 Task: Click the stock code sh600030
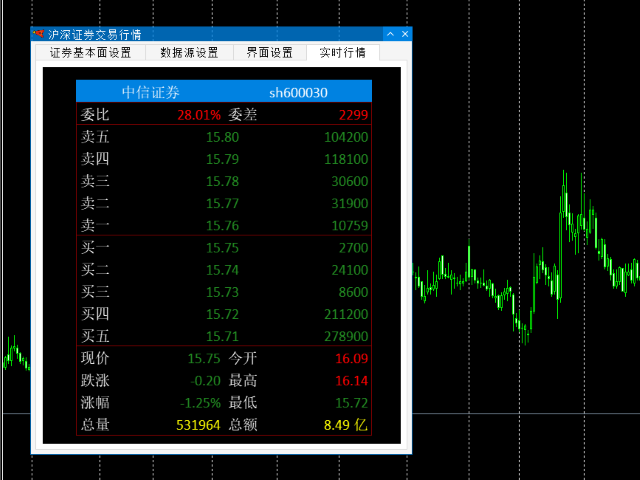298,93
